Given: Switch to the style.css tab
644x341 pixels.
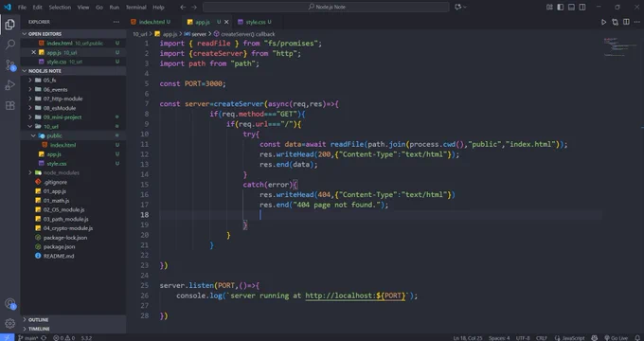Looking at the screenshot, I should pyautogui.click(x=256, y=22).
